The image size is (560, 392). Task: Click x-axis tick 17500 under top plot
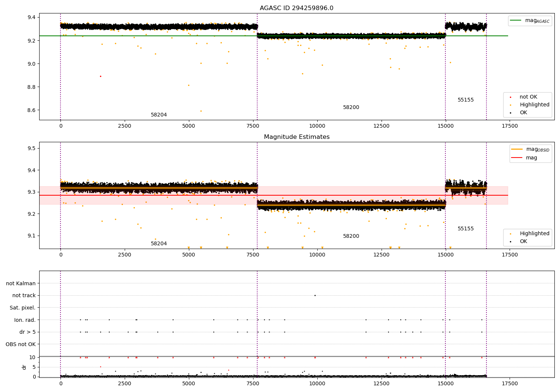tap(510, 126)
